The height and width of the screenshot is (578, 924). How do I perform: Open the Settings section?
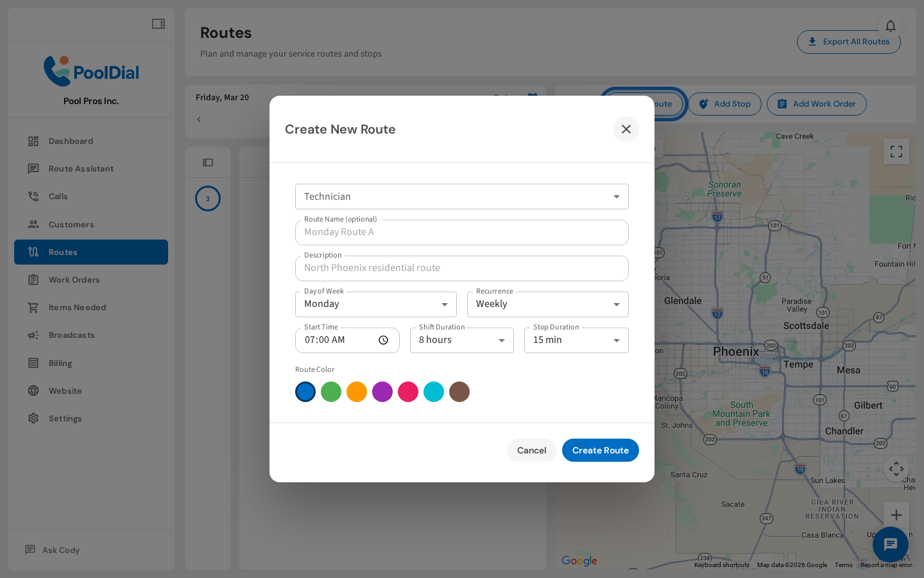point(65,418)
